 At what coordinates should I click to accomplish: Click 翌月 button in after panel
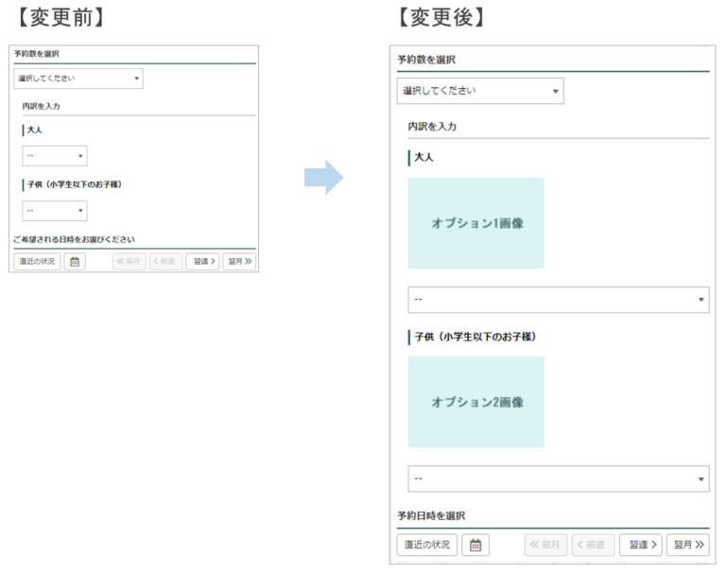coord(688,545)
